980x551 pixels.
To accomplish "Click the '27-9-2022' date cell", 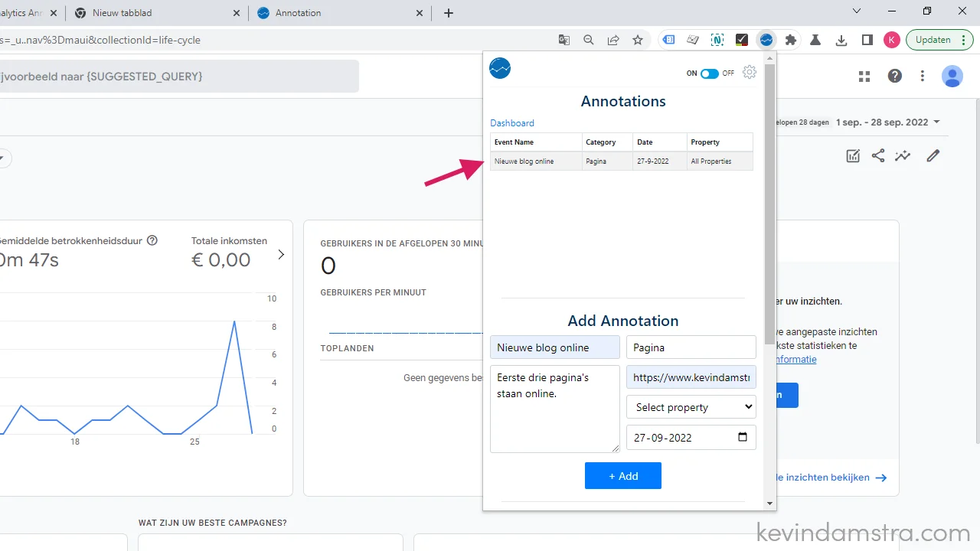I will coord(659,161).
